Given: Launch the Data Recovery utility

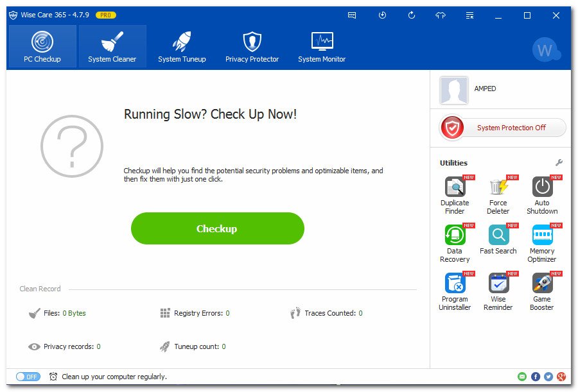Looking at the screenshot, I should click(x=455, y=243).
